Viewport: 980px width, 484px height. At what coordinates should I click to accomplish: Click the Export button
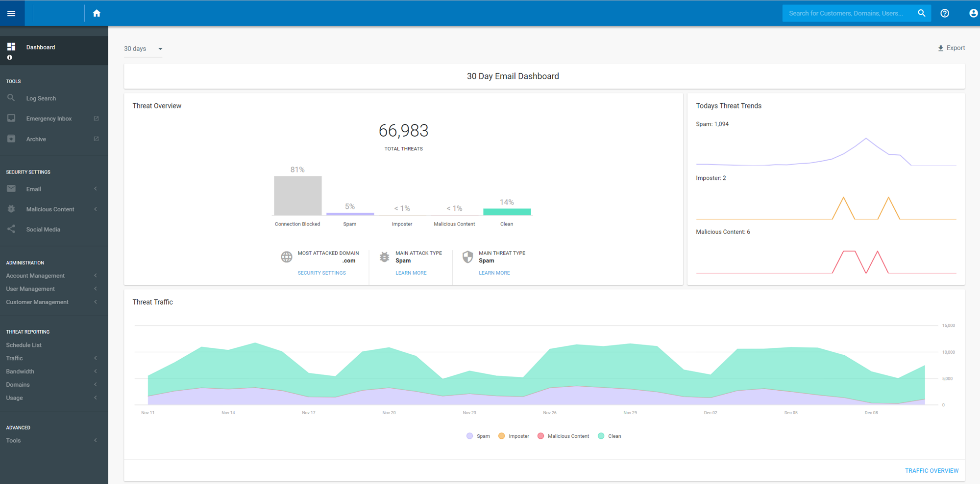click(x=951, y=48)
